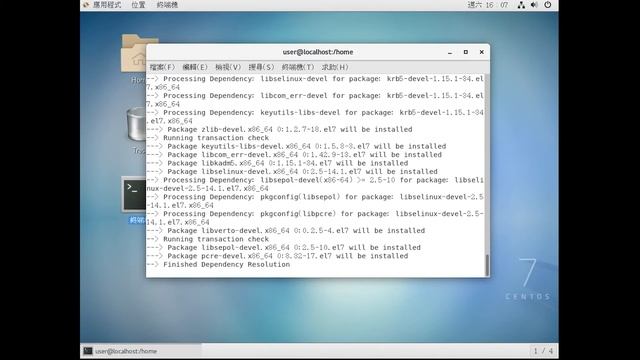Click the 'Package libkadm5.x86_64' line
The image size is (640, 360).
[x=277, y=163]
